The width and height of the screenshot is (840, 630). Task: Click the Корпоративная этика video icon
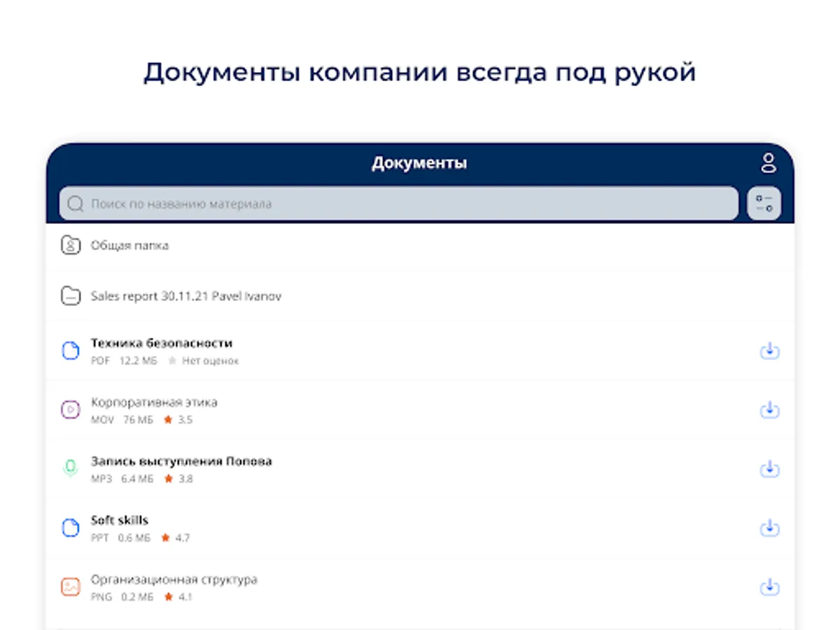70,409
